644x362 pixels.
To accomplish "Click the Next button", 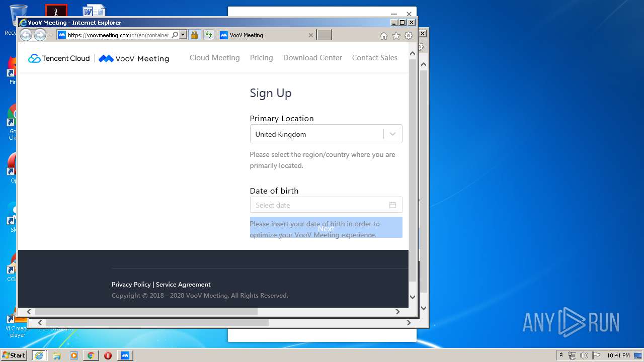I will 326,228.
